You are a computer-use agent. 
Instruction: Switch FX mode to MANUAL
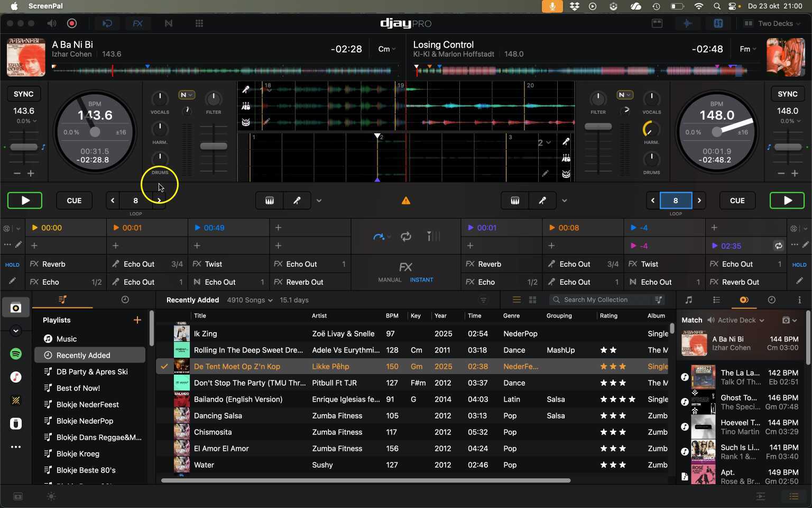tap(390, 280)
